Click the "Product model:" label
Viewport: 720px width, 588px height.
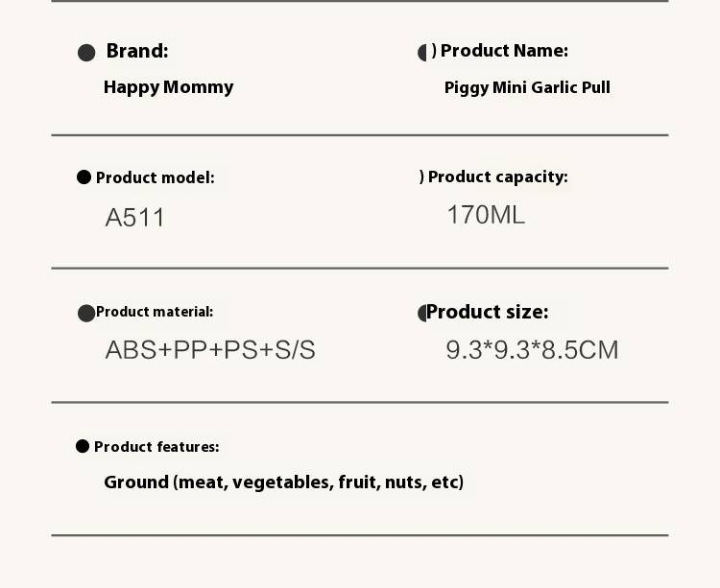[156, 177]
